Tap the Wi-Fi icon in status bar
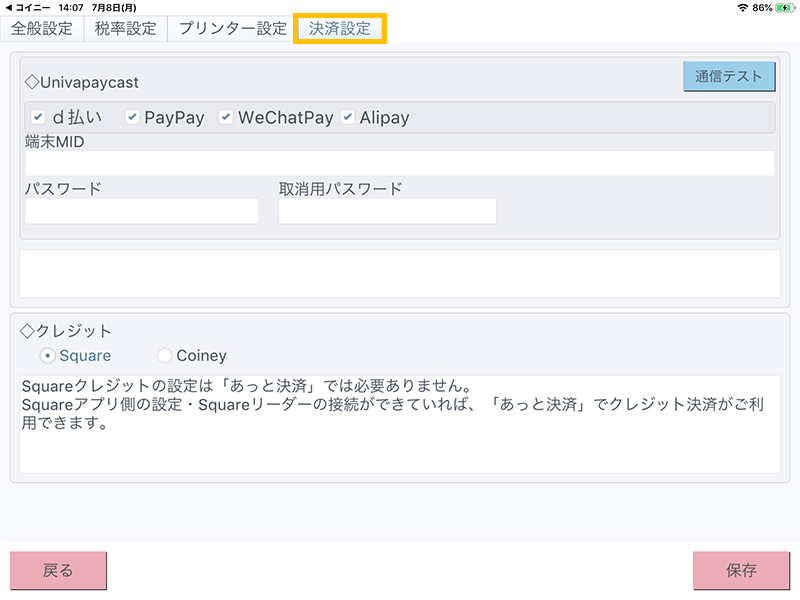 [x=742, y=7]
